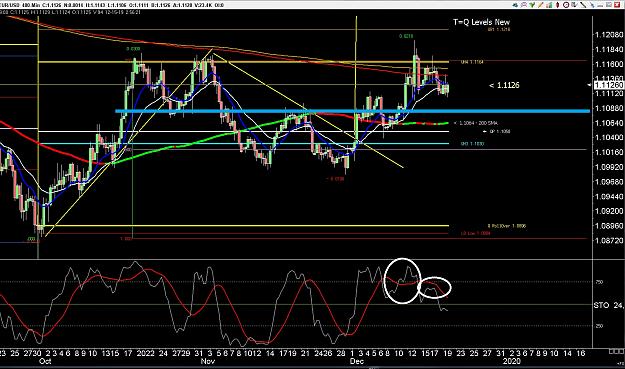625x369 pixels.
Task: Click the 250 level on stochastic axis
Action: pos(599,326)
